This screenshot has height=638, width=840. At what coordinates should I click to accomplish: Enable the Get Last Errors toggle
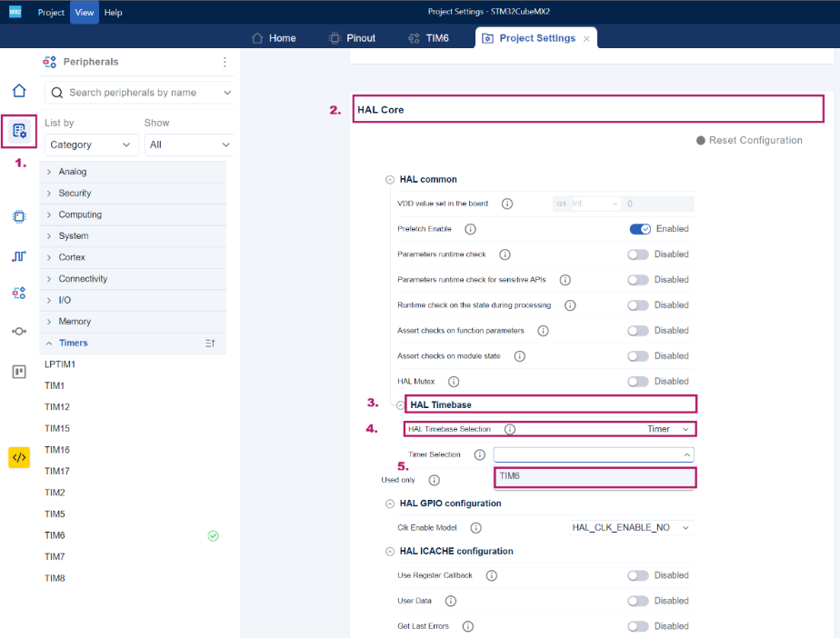tap(638, 626)
